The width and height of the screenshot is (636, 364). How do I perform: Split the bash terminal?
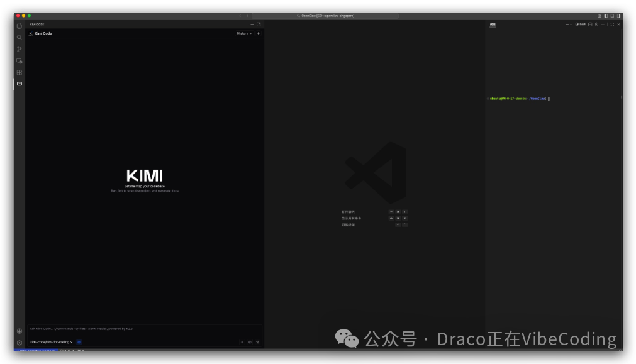[x=590, y=24]
